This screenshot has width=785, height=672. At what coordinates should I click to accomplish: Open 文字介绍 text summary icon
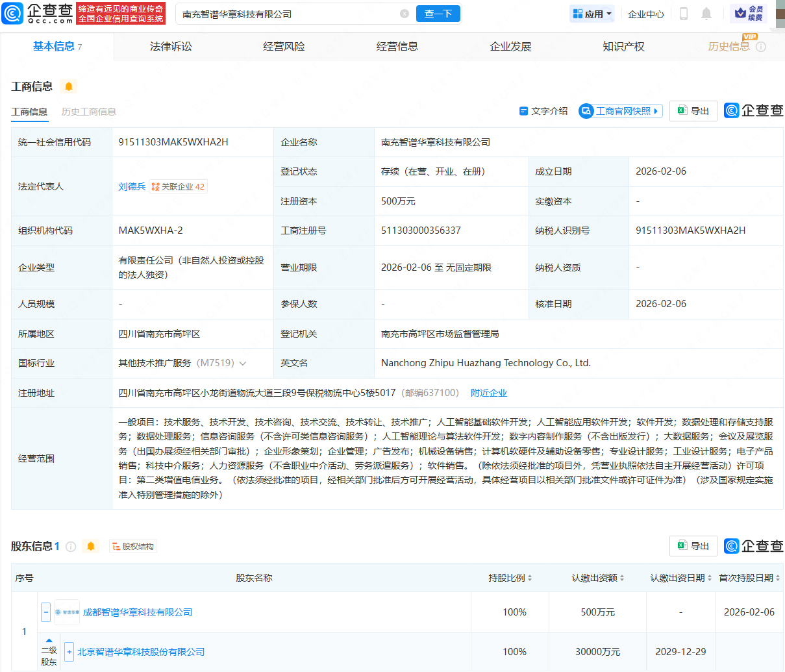[524, 110]
